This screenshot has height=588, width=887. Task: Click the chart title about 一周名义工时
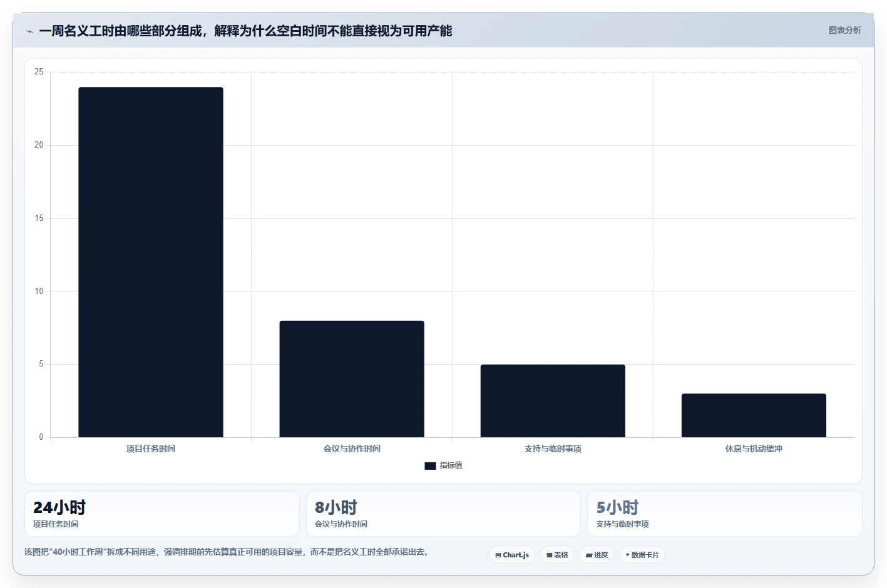pos(245,31)
